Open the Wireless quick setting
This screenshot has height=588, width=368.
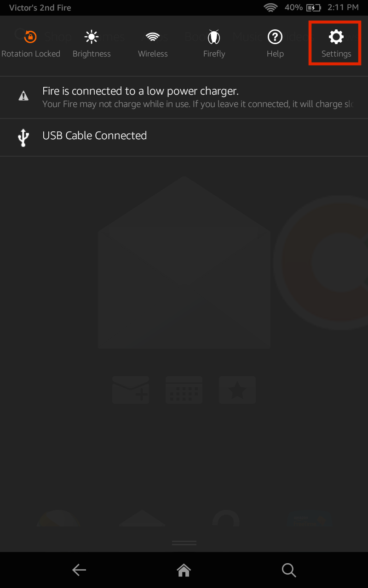point(153,44)
